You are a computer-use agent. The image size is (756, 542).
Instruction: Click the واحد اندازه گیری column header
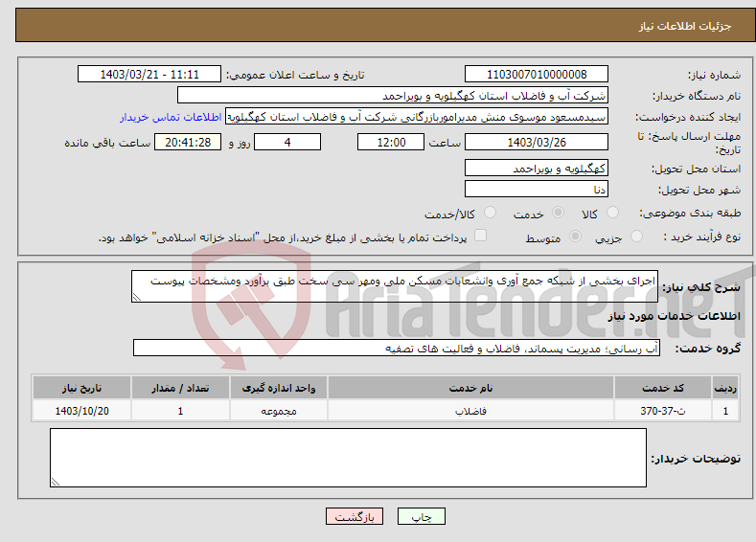click(x=279, y=388)
